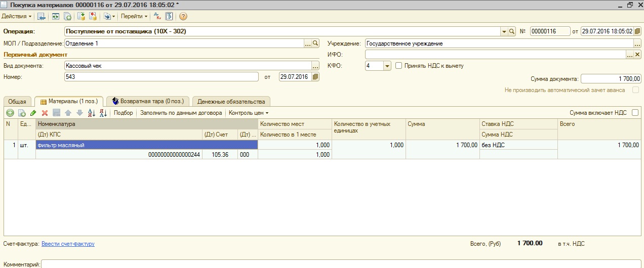Switch to the Общая tab
The height and width of the screenshot is (268, 644).
tap(17, 102)
